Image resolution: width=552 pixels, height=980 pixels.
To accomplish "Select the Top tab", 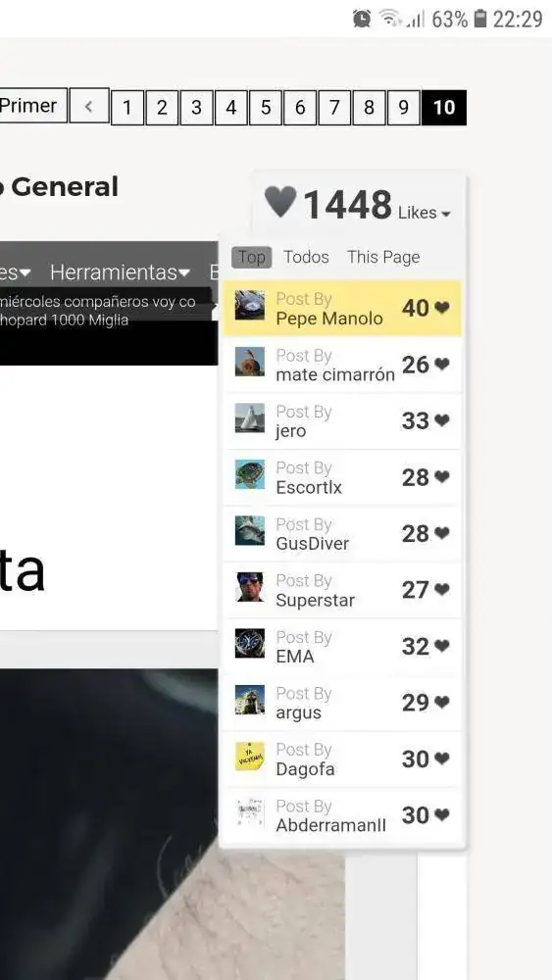I will 251,257.
